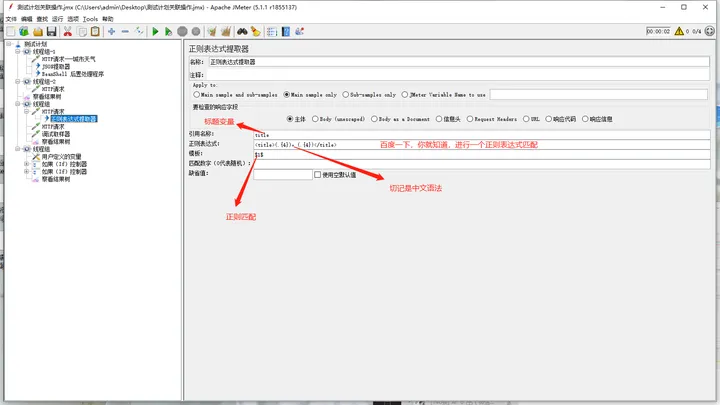Click the Help question-mark book icon

[286, 31]
